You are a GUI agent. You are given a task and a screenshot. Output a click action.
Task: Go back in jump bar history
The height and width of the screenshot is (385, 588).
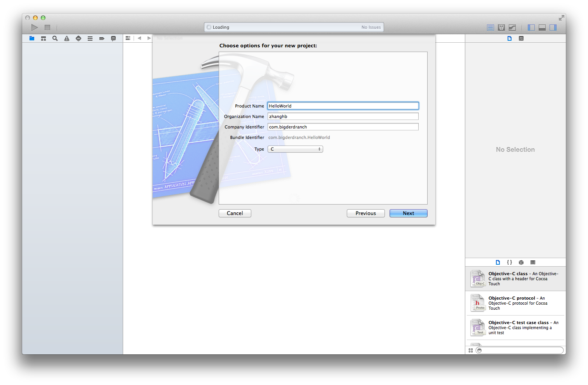click(x=139, y=38)
